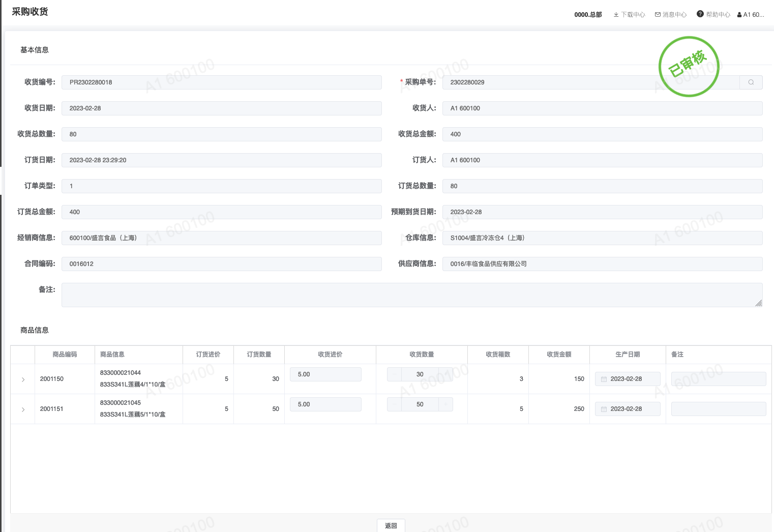Decrease 收货数量 for product 2001151
This screenshot has height=532, width=774.
(x=395, y=404)
